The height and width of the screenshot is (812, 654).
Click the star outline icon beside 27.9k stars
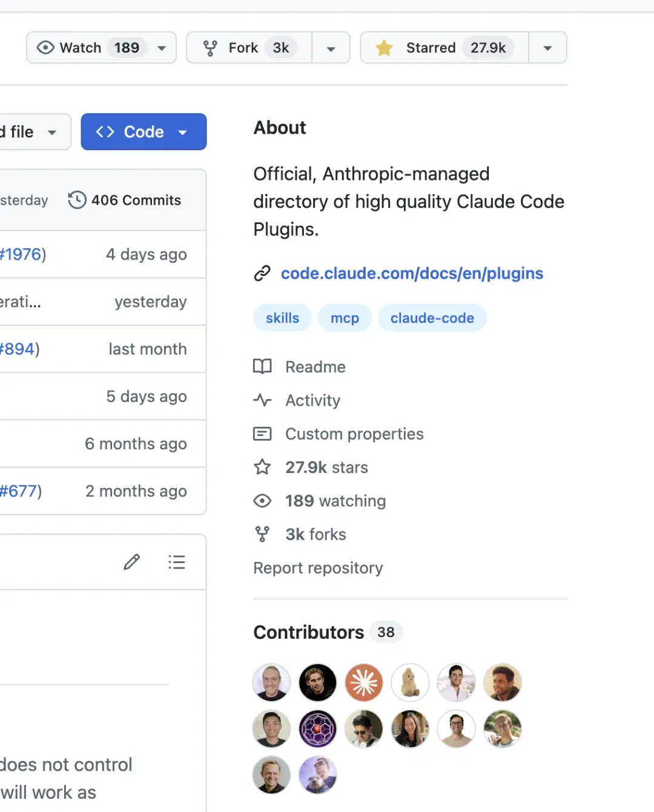262,467
